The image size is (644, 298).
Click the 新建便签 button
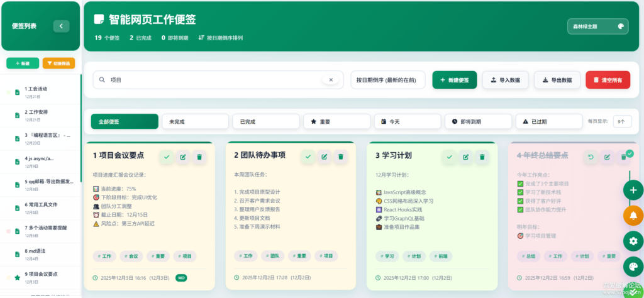[455, 80]
